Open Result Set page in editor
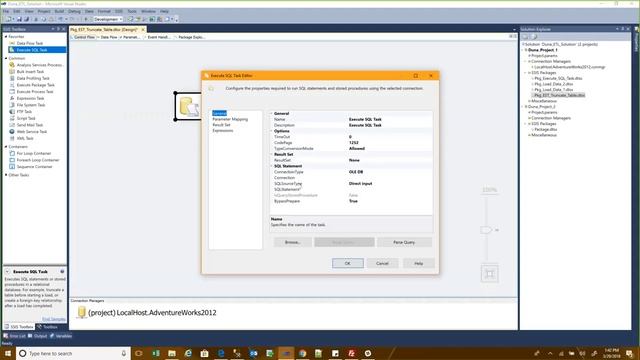 click(x=221, y=125)
